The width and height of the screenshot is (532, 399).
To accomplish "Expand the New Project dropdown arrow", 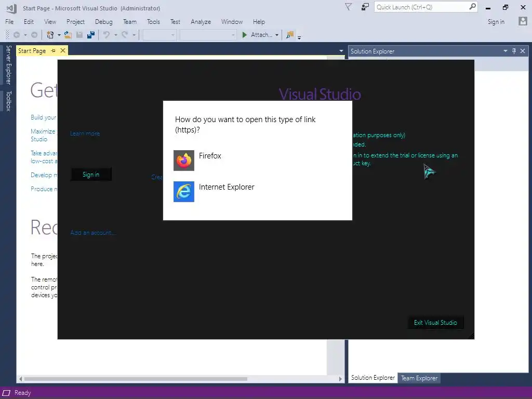I will [59, 35].
